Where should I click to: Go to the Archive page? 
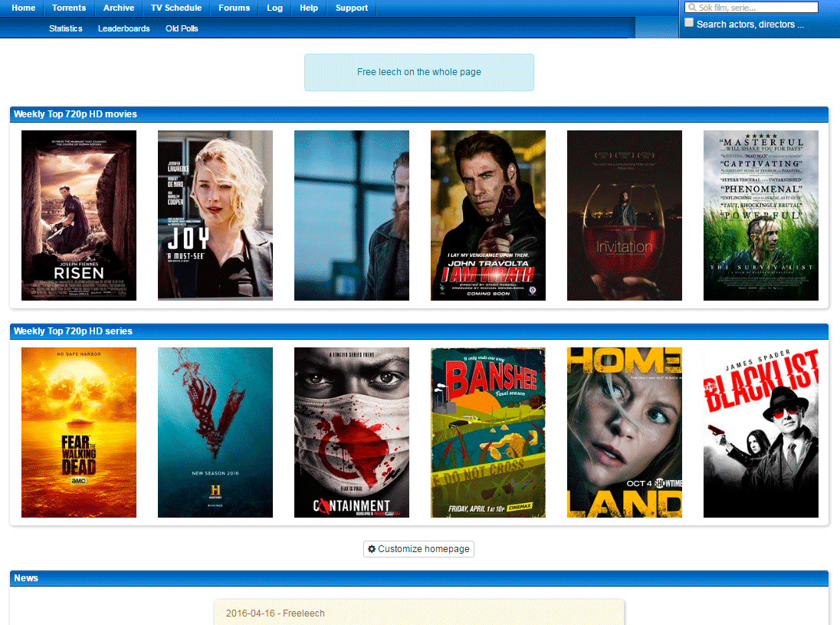[x=118, y=8]
